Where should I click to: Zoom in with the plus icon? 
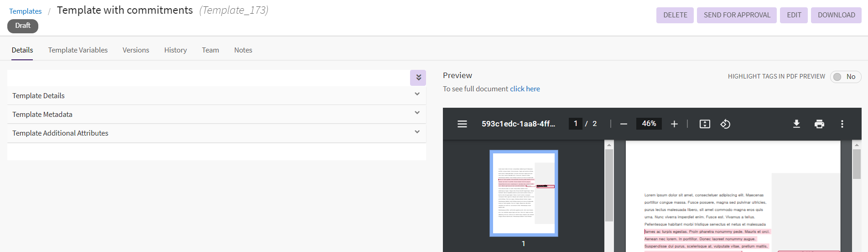[x=674, y=124]
